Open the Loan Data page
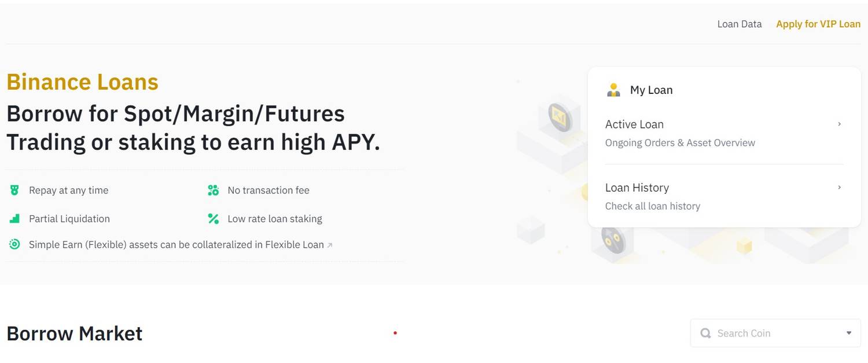 coord(739,24)
